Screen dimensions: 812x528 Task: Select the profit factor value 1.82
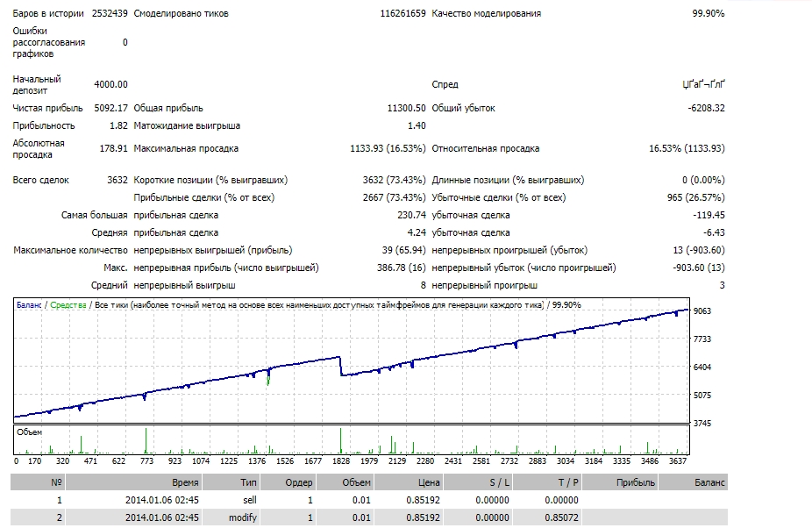click(118, 126)
